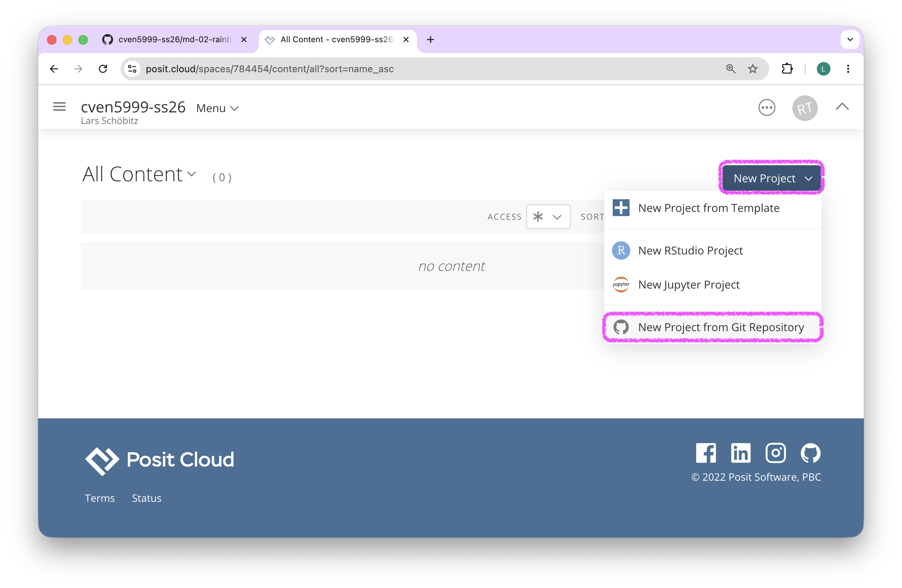Open the All Content view dropdown
Image resolution: width=902 pixels, height=588 pixels.
coord(139,174)
